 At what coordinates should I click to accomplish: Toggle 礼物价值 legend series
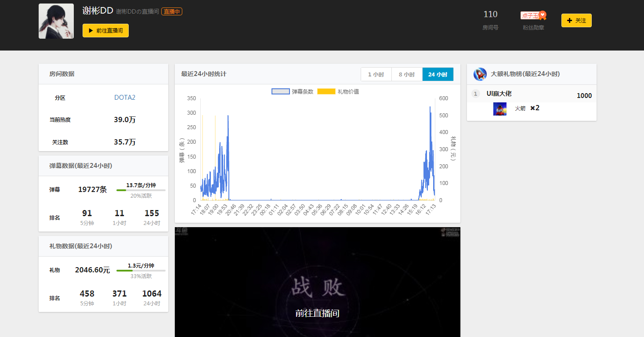click(x=338, y=91)
